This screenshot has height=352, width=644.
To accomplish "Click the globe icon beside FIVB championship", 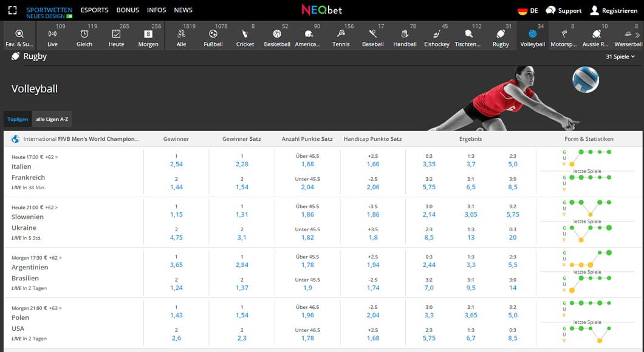I will tap(15, 139).
